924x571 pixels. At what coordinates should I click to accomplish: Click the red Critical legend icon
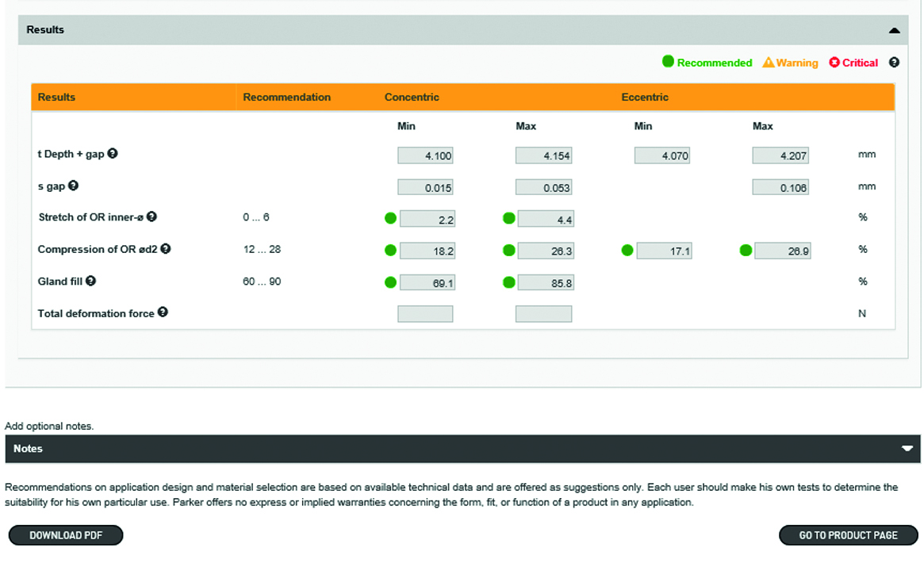pos(834,62)
